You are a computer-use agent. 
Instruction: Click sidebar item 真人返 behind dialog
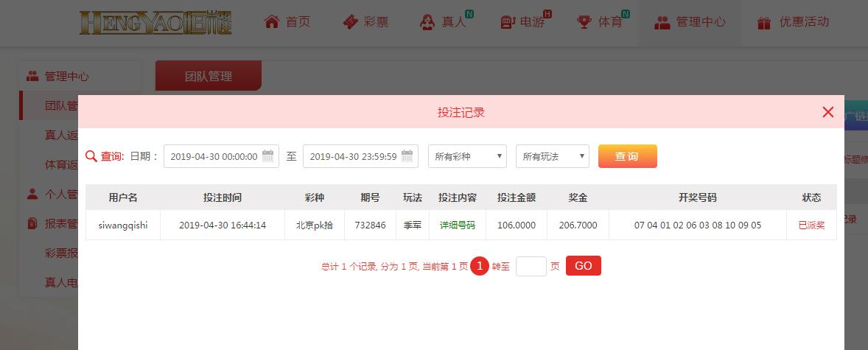(61, 135)
